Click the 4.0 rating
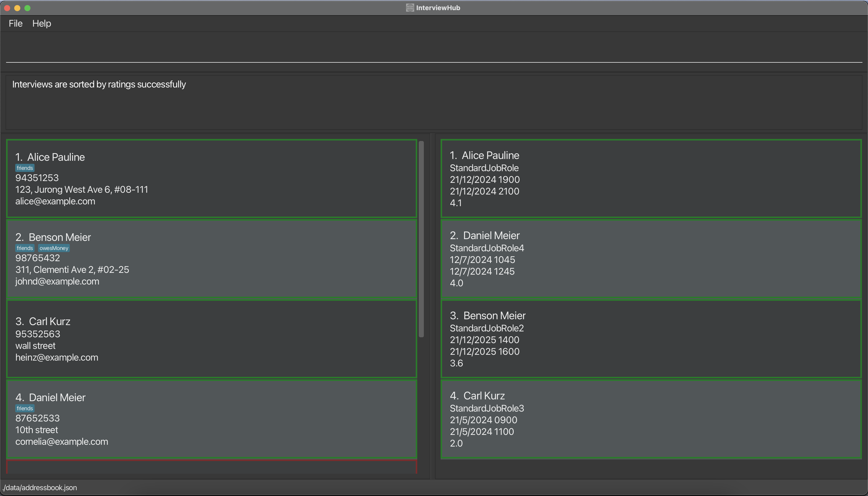This screenshot has height=496, width=868. tap(457, 283)
